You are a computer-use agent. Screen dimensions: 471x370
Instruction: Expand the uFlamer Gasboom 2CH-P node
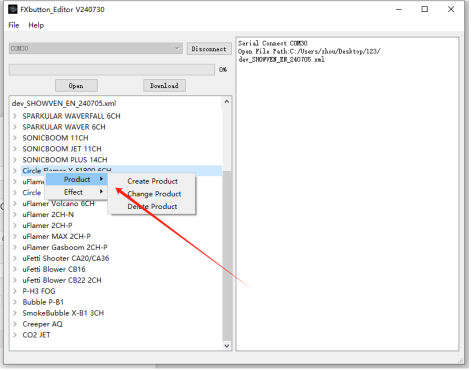tap(15, 247)
